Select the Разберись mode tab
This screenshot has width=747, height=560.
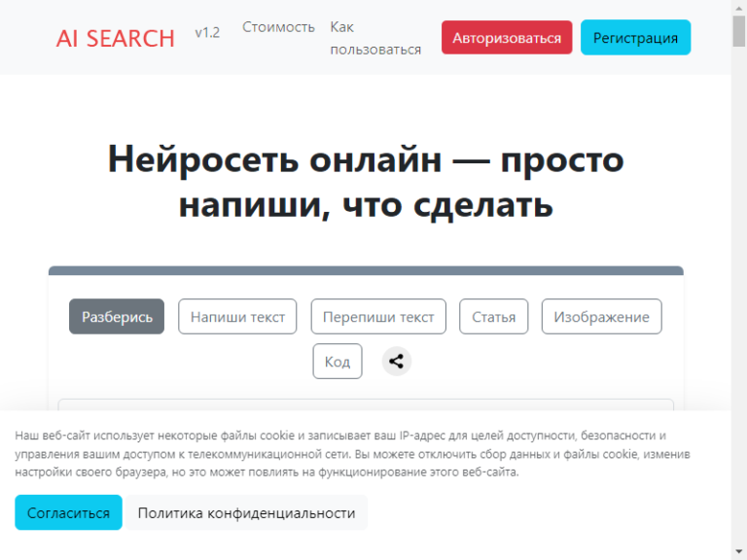click(x=117, y=317)
